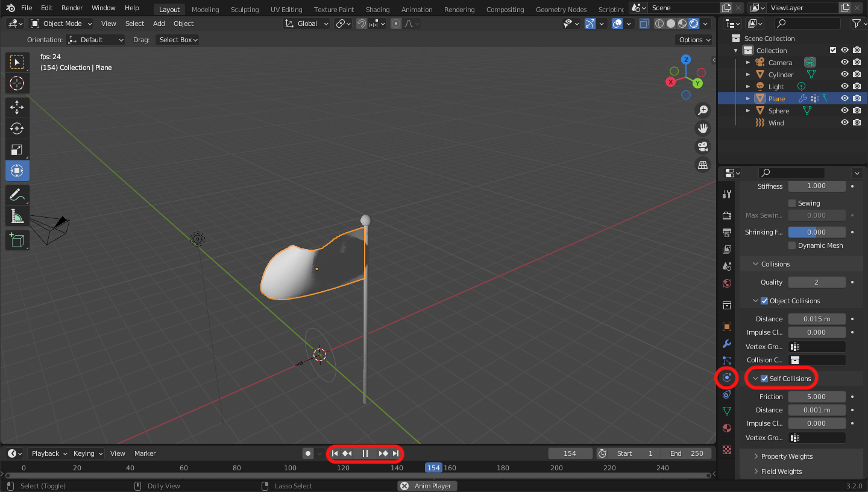Activate the Rotate tool
868x492 pixels.
point(17,128)
